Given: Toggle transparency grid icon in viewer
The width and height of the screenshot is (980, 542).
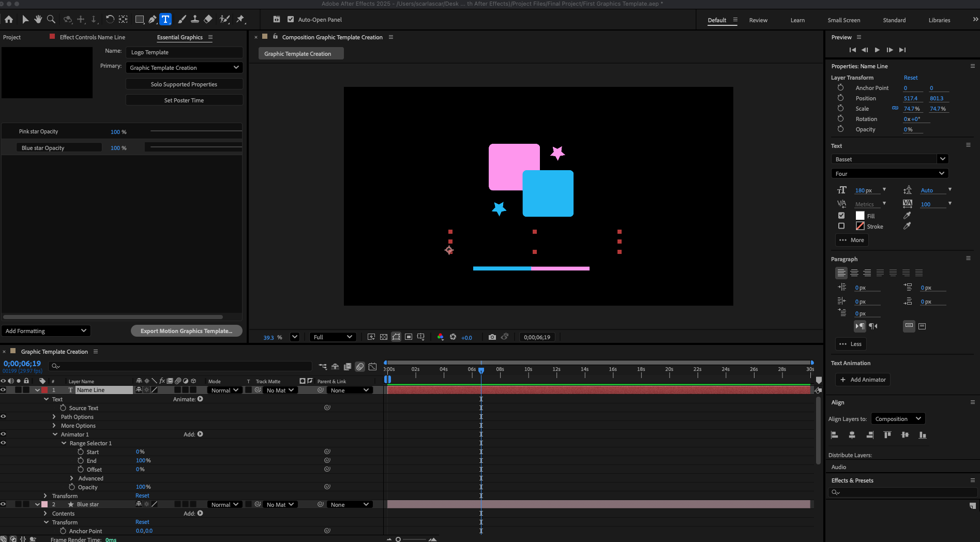Looking at the screenshot, I should pyautogui.click(x=384, y=337).
